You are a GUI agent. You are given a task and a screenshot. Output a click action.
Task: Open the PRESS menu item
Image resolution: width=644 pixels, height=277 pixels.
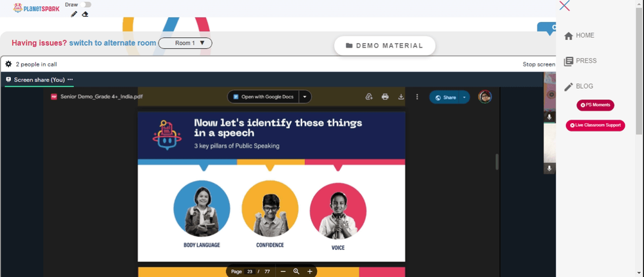coord(580,61)
